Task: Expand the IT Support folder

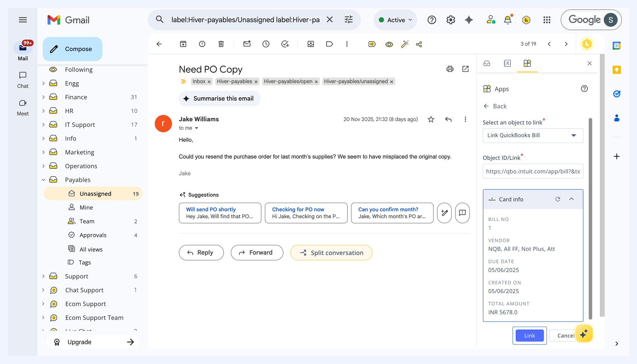Action: click(44, 125)
